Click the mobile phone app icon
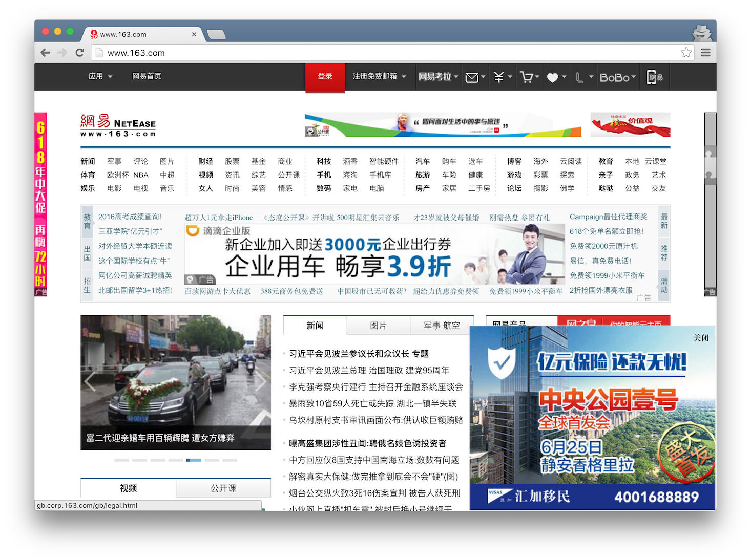 [x=652, y=77]
